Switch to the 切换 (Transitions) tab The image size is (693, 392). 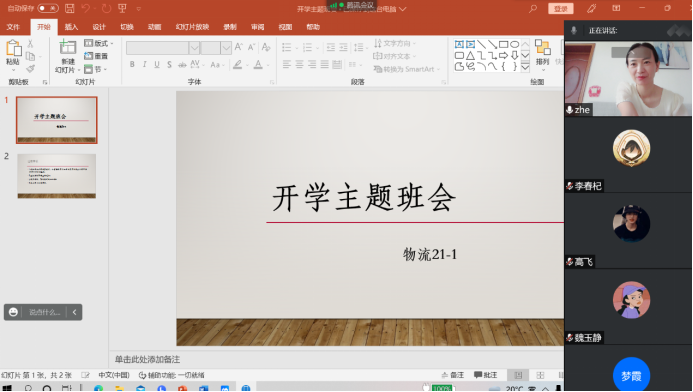[127, 27]
